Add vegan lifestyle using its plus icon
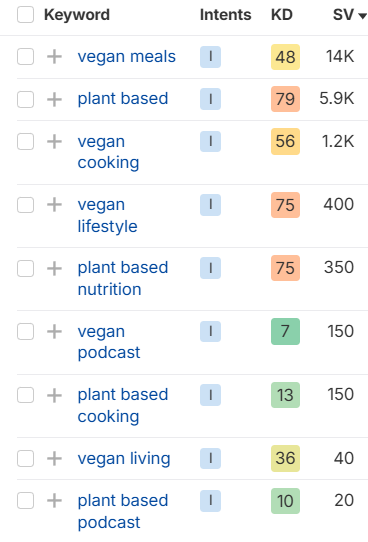368x542 pixels. (x=54, y=205)
